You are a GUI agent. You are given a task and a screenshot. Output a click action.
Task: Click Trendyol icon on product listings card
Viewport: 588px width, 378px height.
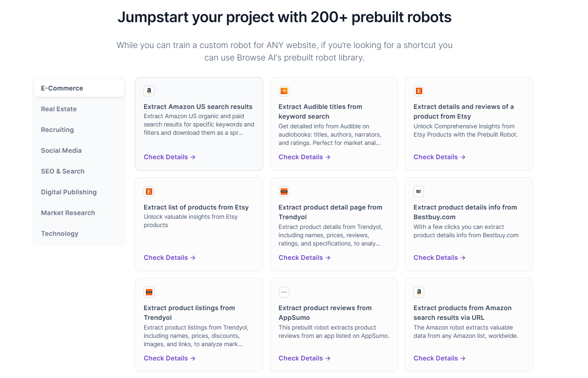149,292
